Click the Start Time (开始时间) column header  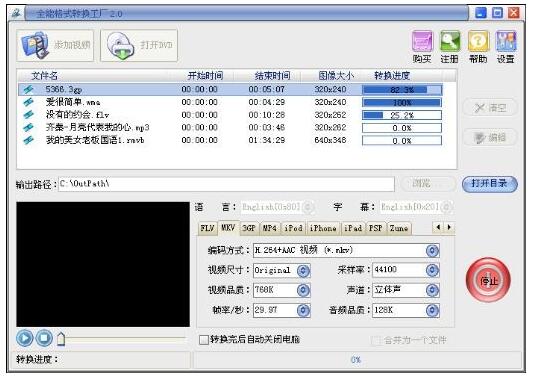(x=205, y=76)
